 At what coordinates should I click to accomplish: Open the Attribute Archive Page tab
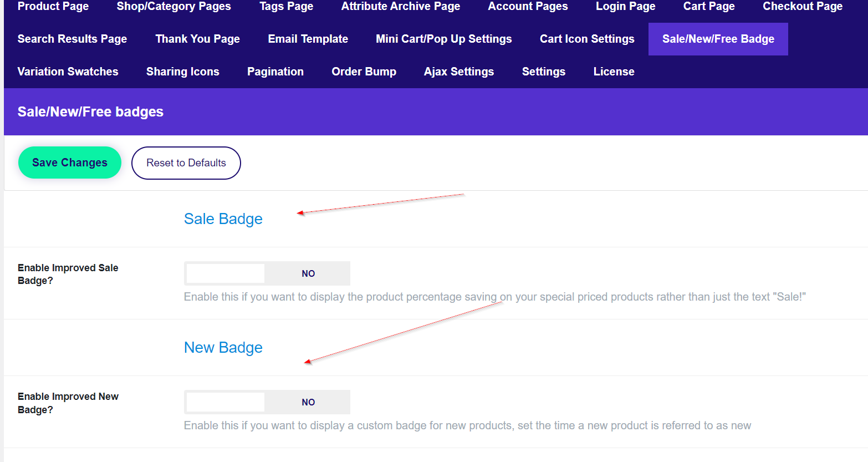tap(400, 7)
